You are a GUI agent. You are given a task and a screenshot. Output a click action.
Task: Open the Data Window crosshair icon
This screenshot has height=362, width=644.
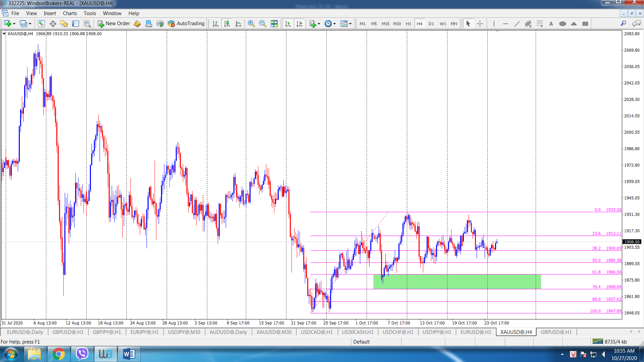click(x=53, y=23)
